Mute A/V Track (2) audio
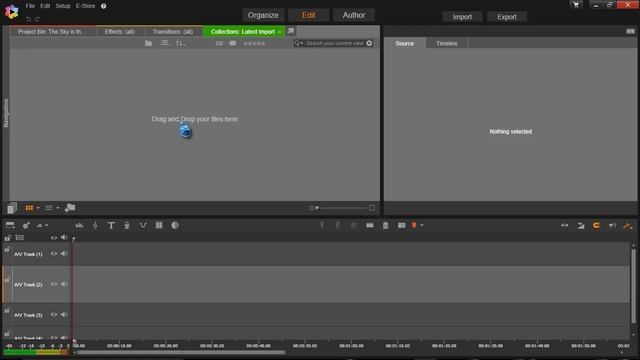 [64, 284]
